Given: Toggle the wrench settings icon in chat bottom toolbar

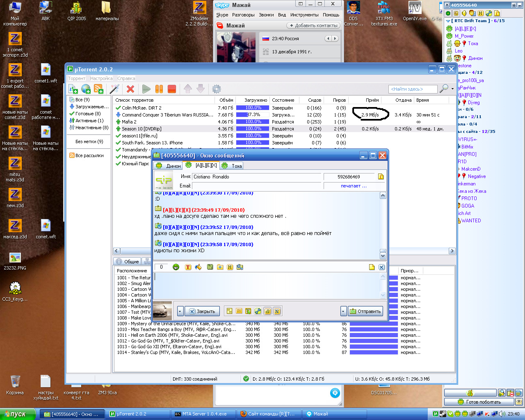Looking at the screenshot, I should tap(258, 311).
